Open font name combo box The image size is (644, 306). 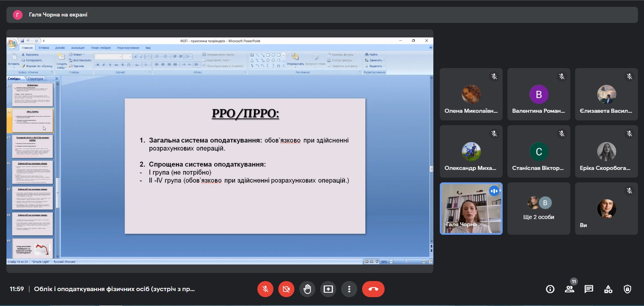tap(108, 57)
